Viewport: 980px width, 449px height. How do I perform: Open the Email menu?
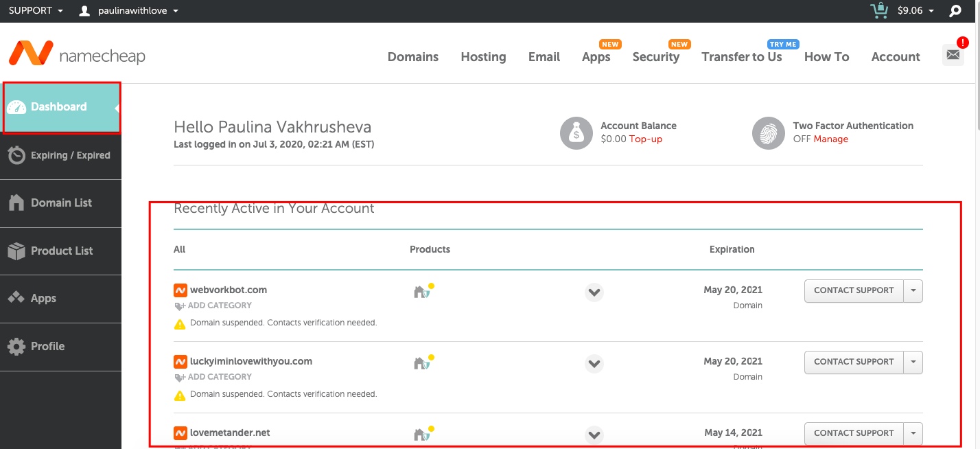[x=544, y=57]
